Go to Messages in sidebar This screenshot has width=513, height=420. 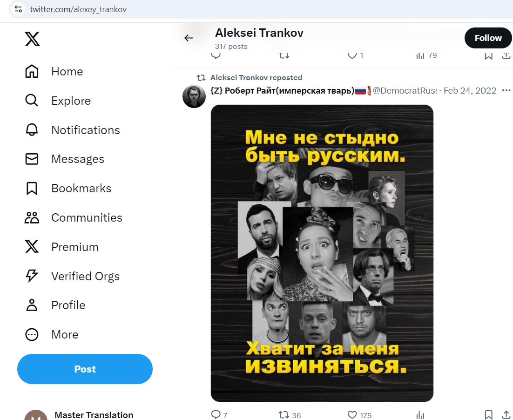coord(65,159)
